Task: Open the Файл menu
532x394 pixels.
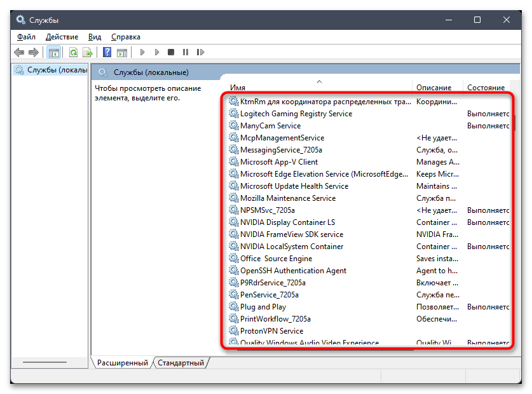Action: [26, 37]
